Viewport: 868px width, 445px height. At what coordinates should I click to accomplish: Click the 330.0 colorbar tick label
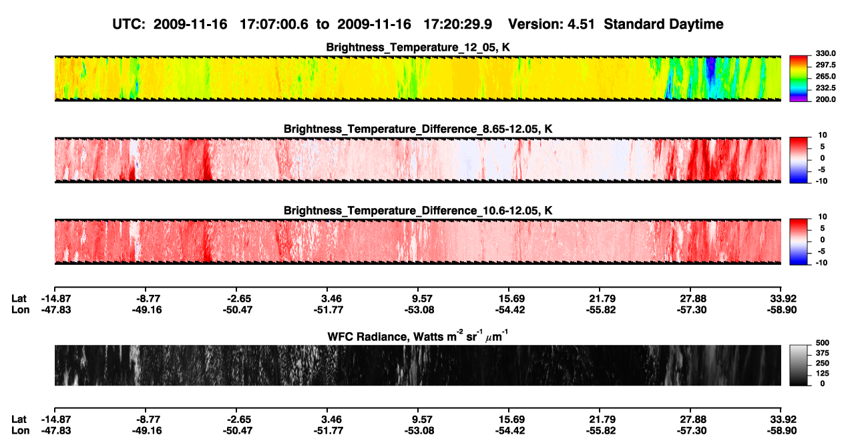tap(825, 54)
